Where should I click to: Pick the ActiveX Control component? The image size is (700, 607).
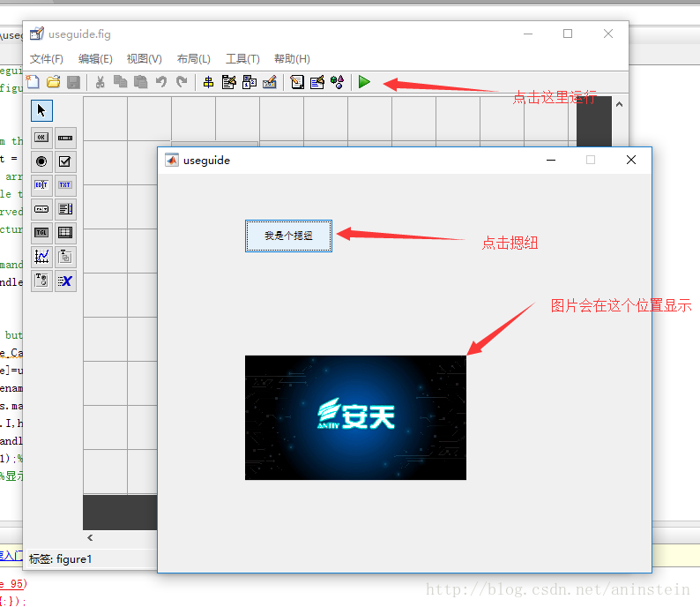click(65, 281)
